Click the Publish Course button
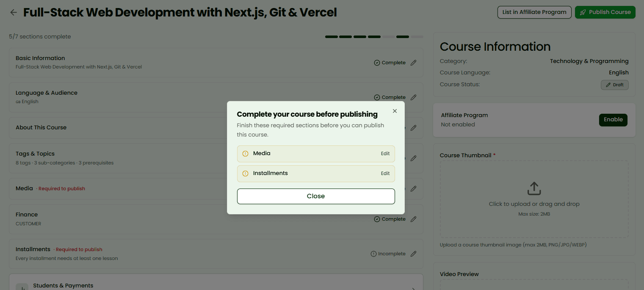The width and height of the screenshot is (644, 290). [x=605, y=12]
